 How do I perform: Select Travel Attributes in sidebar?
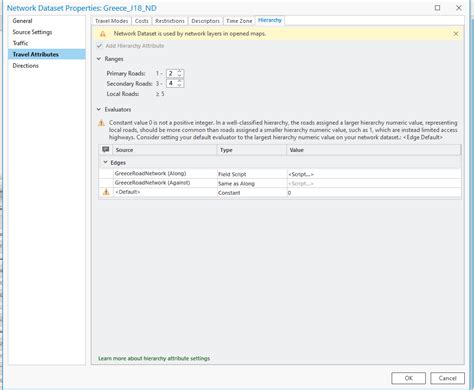tap(47, 54)
